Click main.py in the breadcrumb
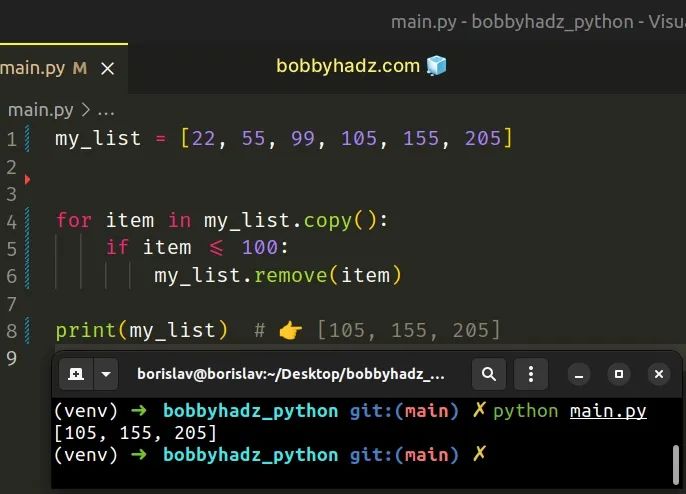This screenshot has width=686, height=494. click(x=41, y=110)
